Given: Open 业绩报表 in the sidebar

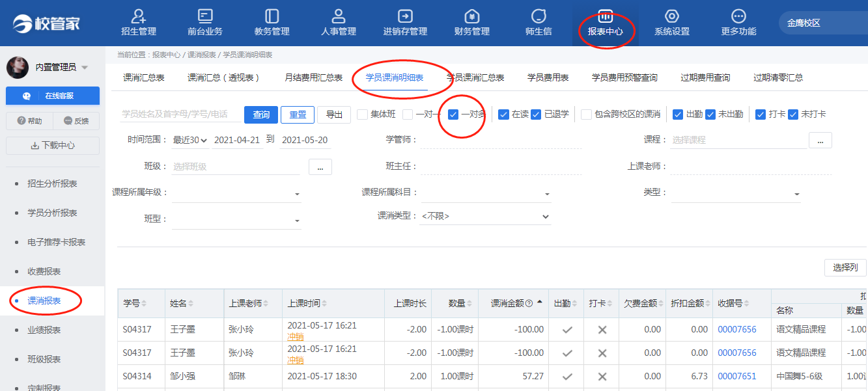Looking at the screenshot, I should click(44, 330).
